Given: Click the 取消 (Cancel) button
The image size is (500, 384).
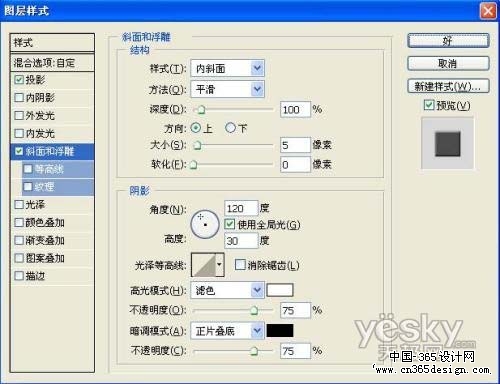Looking at the screenshot, I should [448, 63].
